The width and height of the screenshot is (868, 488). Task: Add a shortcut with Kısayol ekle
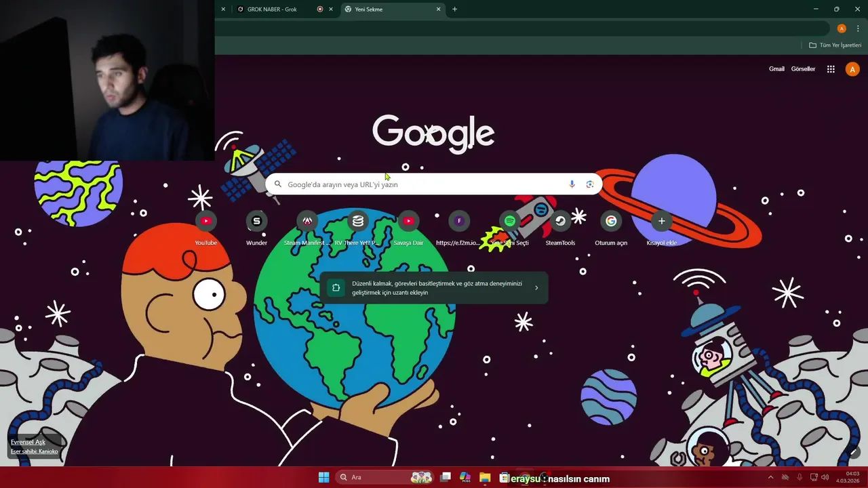[662, 228]
